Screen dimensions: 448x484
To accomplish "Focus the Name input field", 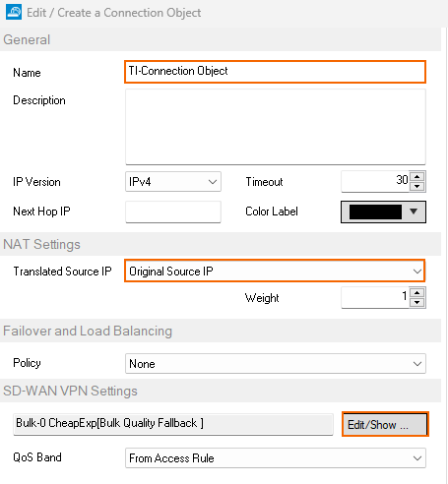I will [x=275, y=72].
